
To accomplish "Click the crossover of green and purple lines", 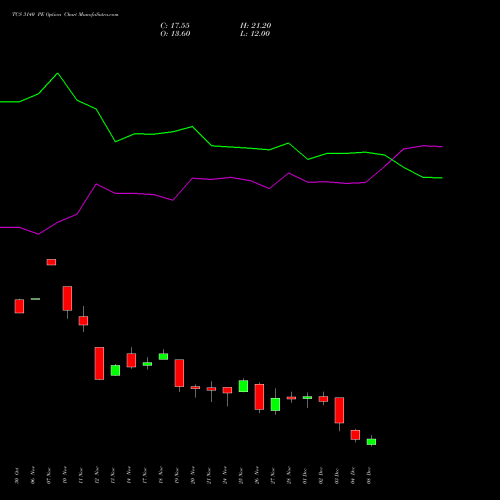I will 391,159.
